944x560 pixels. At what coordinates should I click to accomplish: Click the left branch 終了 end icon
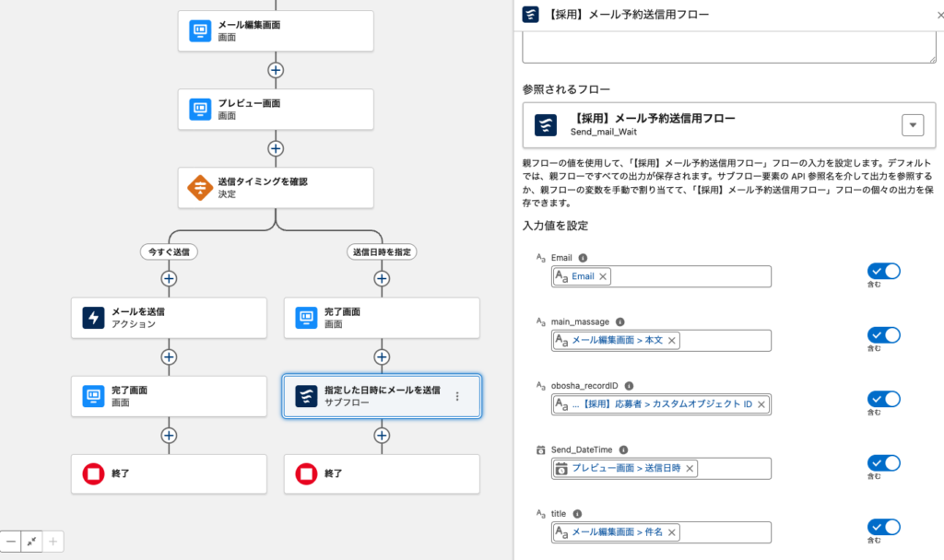tap(93, 474)
